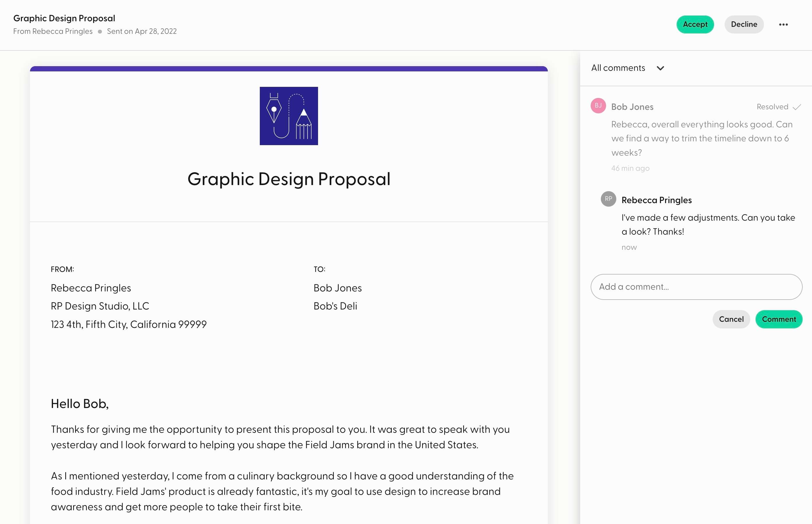Image resolution: width=812 pixels, height=524 pixels.
Task: Click Rebecca Pringles' RP avatar icon
Action: (x=608, y=199)
